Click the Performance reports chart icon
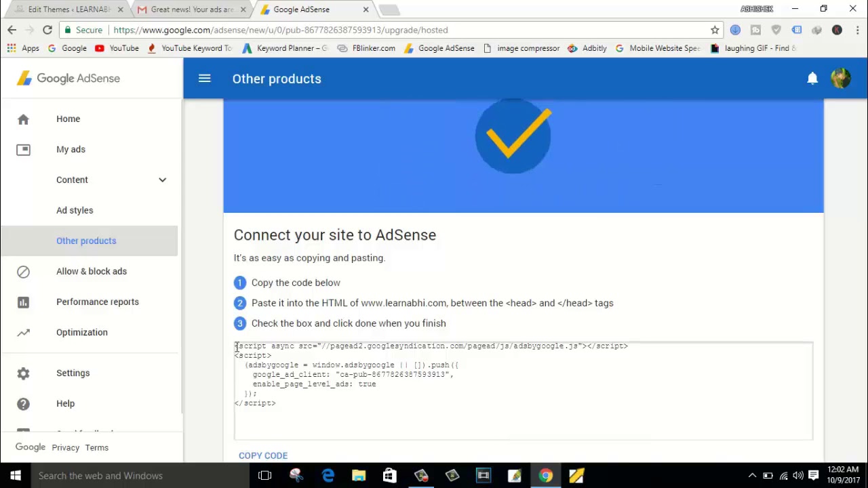Screen dimensions: 868x488 (23, 302)
